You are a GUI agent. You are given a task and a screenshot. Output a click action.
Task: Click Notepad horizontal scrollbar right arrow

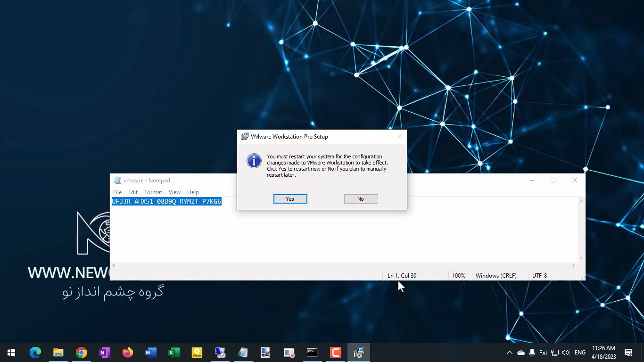574,266
